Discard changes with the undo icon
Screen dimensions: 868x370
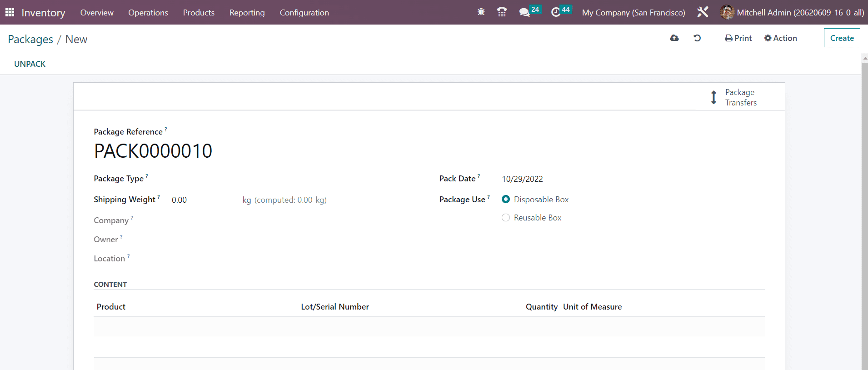tap(697, 38)
